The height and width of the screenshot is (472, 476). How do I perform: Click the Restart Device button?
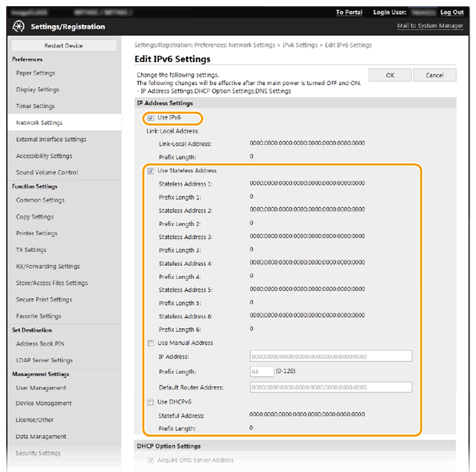click(64, 45)
